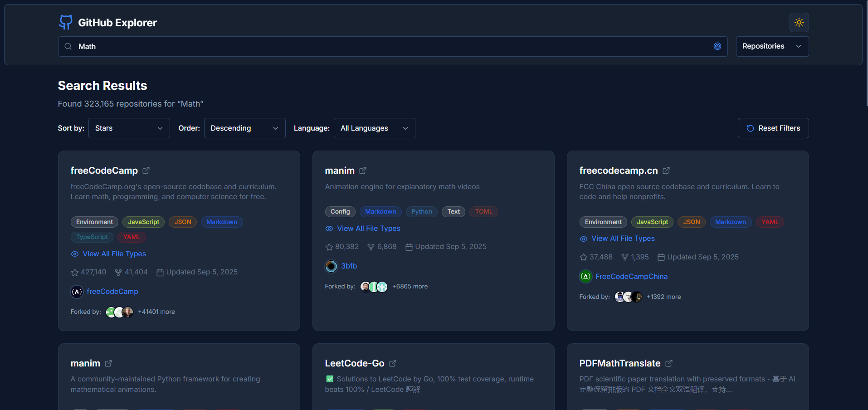The image size is (868, 410).
Task: Toggle light mode with the sun icon
Action: (799, 22)
